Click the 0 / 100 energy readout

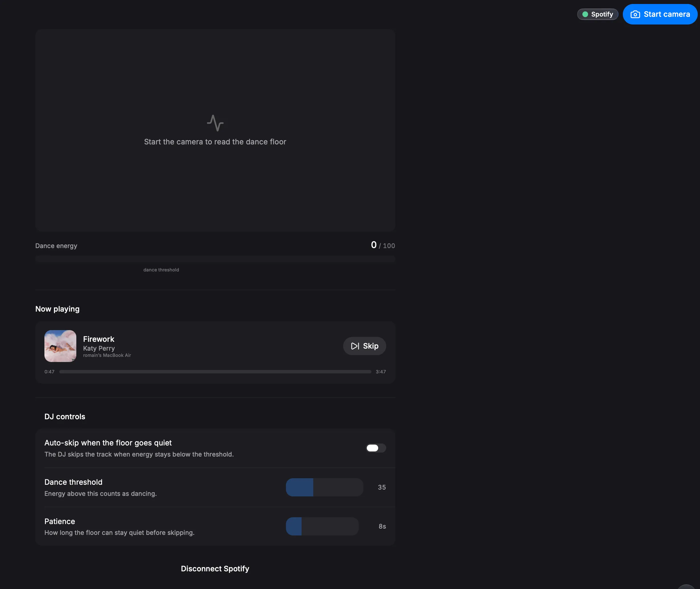coord(383,245)
